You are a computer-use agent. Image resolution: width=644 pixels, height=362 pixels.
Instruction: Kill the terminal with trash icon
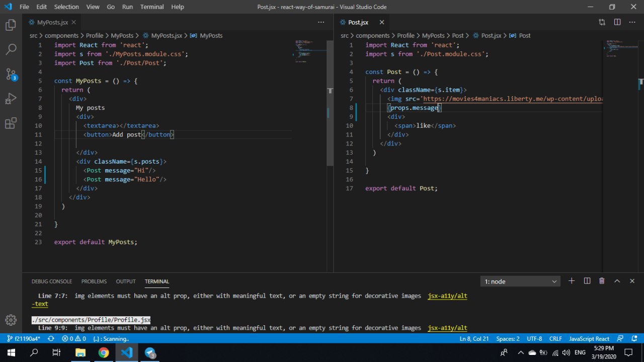pos(602,281)
